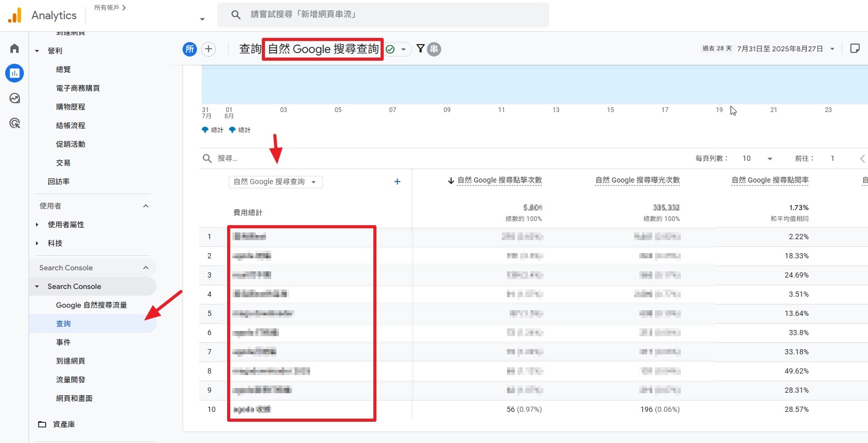Click the 1.73% average rate summary
The width and height of the screenshot is (868, 443).
tap(799, 207)
